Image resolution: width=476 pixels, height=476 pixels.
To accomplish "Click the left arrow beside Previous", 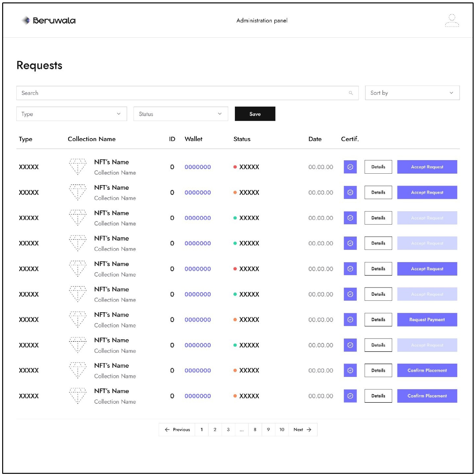I will pos(167,430).
